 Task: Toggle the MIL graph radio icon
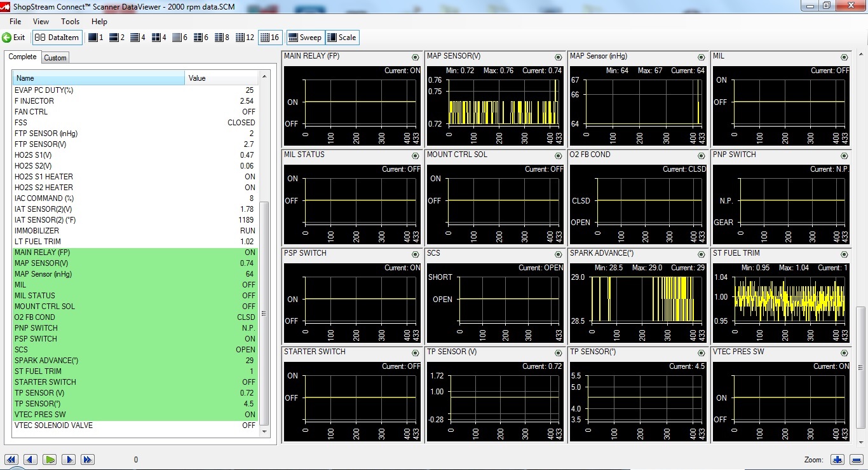tap(844, 57)
